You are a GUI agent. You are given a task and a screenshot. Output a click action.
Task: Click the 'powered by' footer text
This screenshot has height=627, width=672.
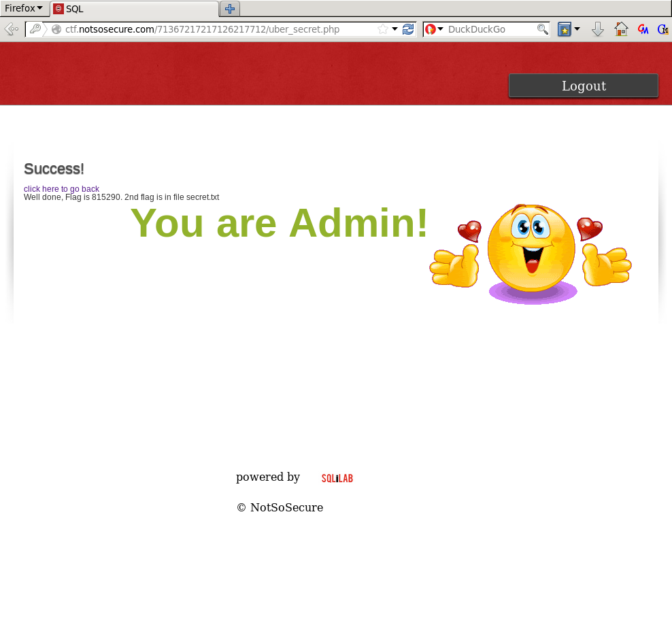click(268, 477)
